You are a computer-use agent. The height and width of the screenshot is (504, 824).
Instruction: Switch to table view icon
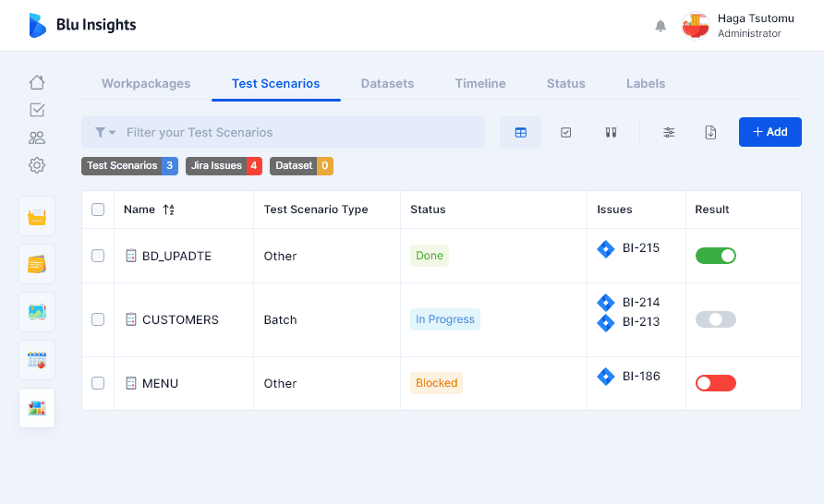tap(520, 132)
